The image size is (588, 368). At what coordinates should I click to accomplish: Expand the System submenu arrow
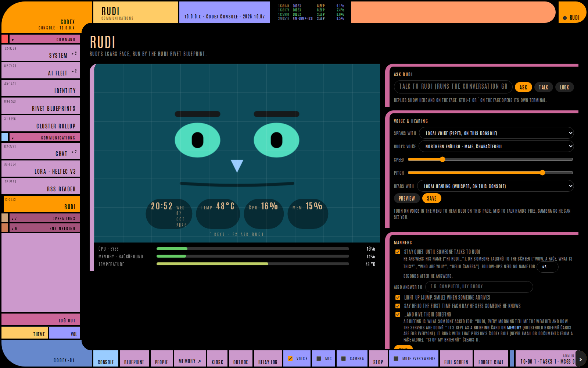click(x=74, y=54)
